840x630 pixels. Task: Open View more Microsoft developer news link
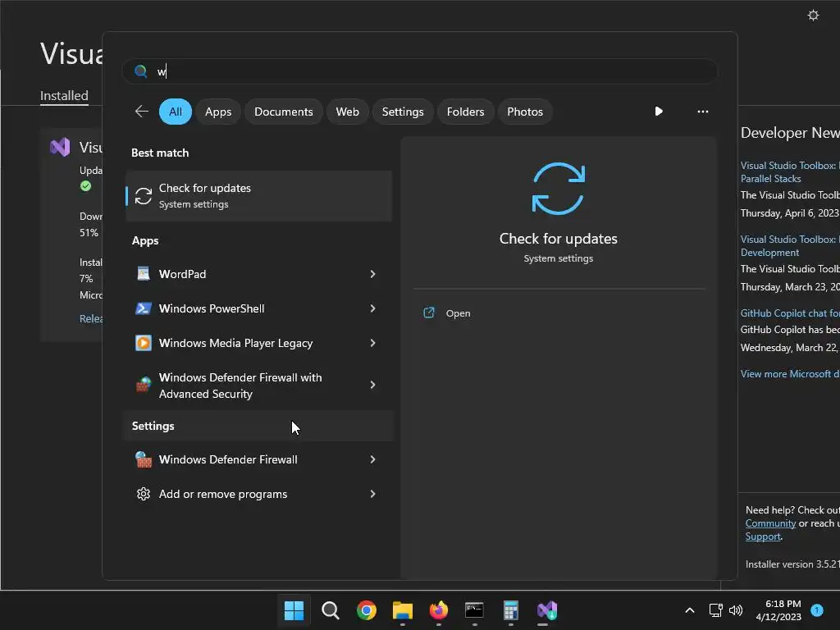click(x=790, y=374)
